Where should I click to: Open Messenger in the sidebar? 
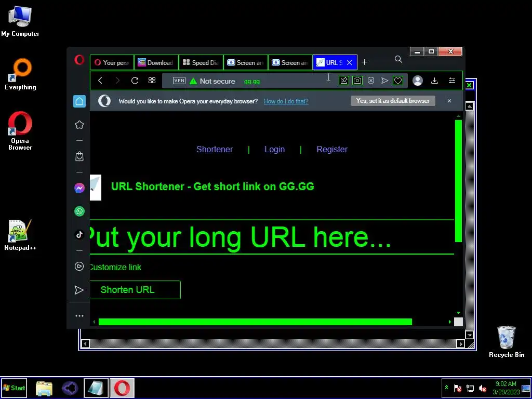[79, 188]
